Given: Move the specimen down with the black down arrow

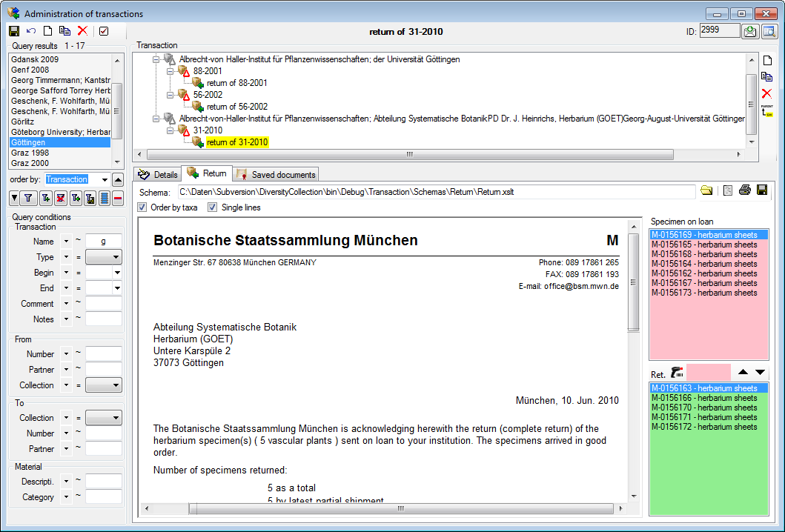Looking at the screenshot, I should click(760, 373).
